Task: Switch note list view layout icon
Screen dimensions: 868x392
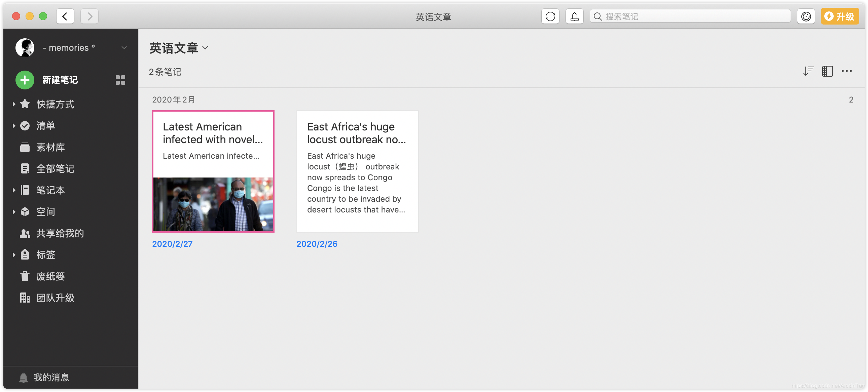Action: [827, 71]
